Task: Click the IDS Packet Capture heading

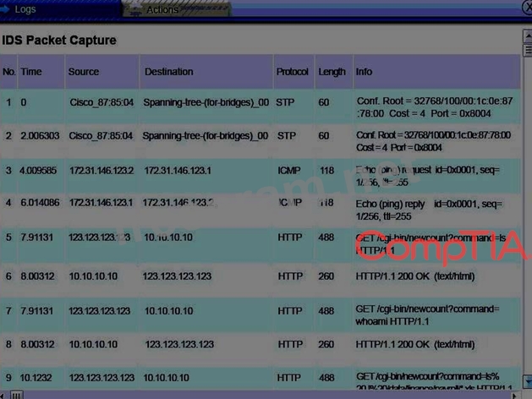Action: pos(59,41)
